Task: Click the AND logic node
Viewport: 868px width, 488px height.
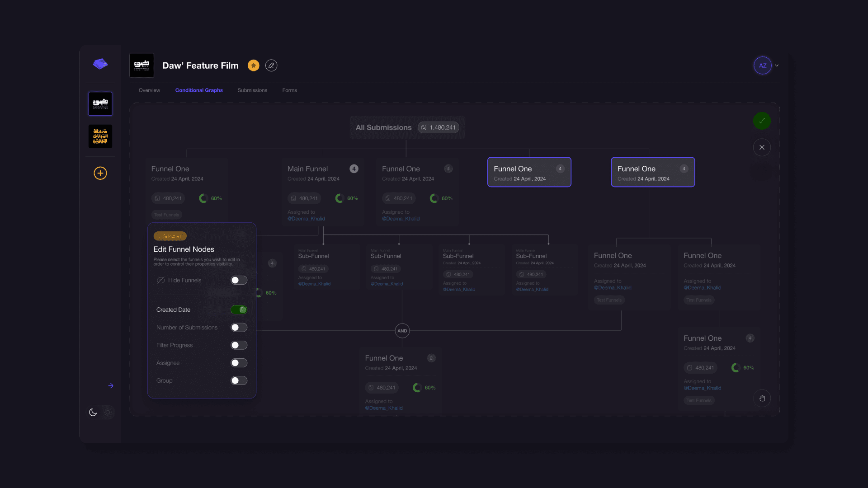Action: (402, 331)
